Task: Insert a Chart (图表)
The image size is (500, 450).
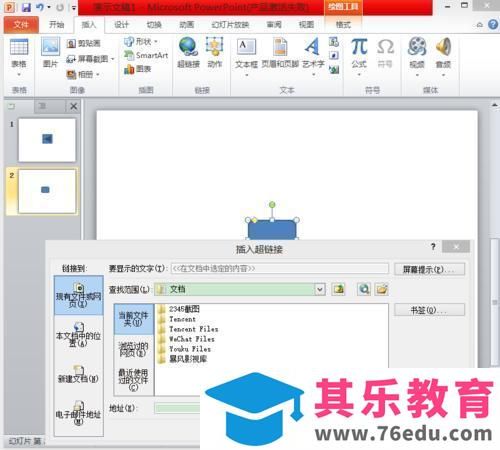Action: click(x=137, y=69)
